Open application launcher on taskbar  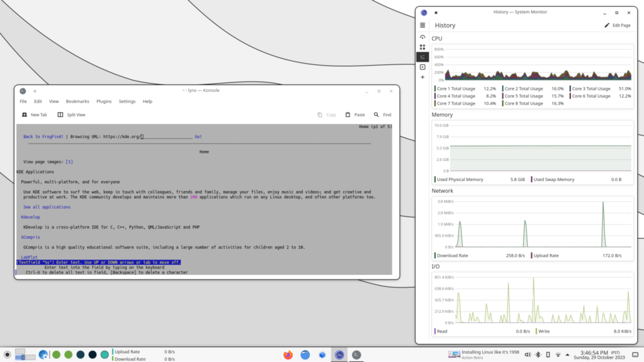tap(7, 355)
